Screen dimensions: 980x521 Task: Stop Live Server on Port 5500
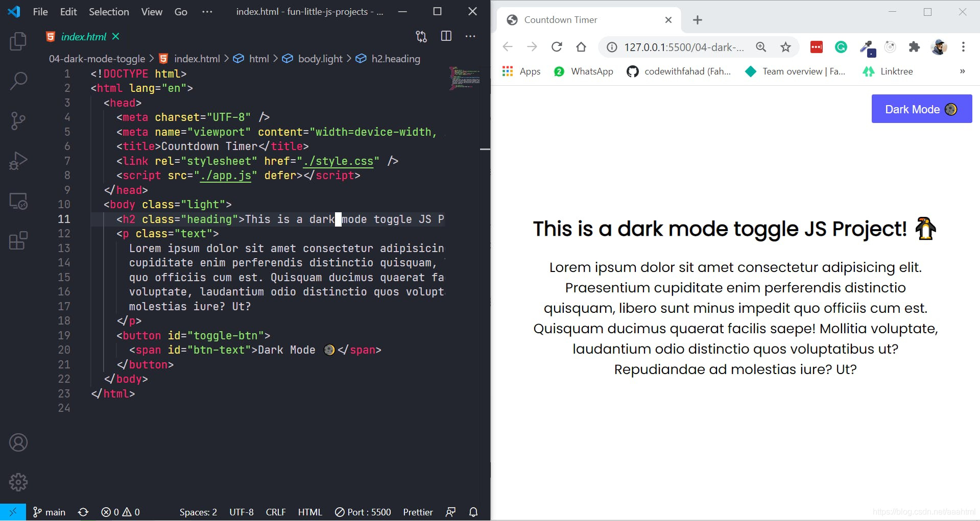(x=363, y=512)
